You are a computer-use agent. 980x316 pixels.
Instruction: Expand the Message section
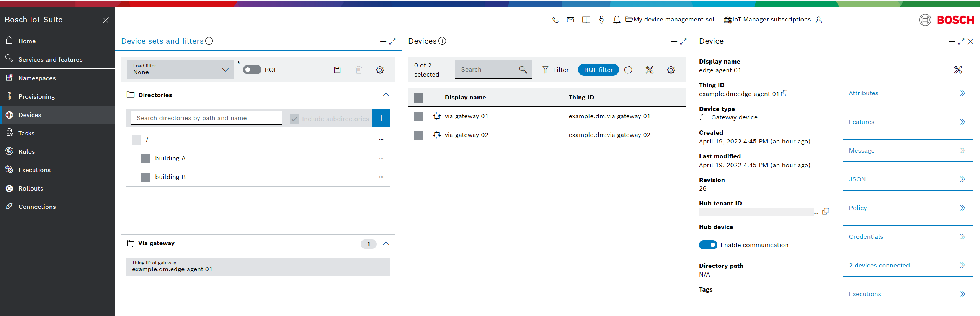908,150
